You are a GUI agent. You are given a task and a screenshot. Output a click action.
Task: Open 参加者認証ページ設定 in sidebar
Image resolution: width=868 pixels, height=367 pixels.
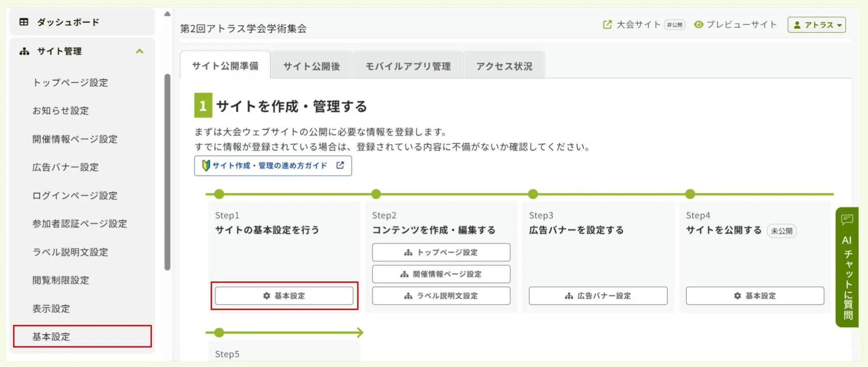pyautogui.click(x=80, y=224)
